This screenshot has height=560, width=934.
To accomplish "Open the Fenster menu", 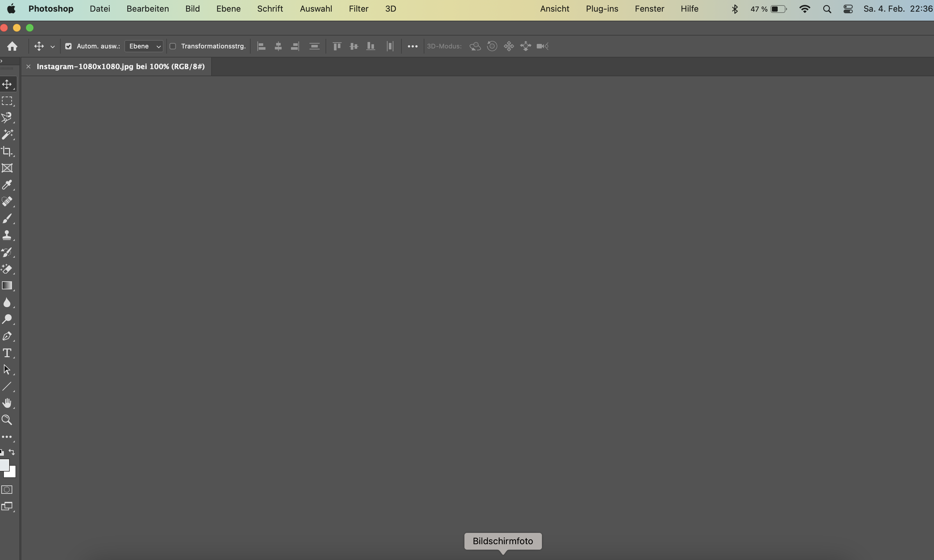I will tap(649, 9).
